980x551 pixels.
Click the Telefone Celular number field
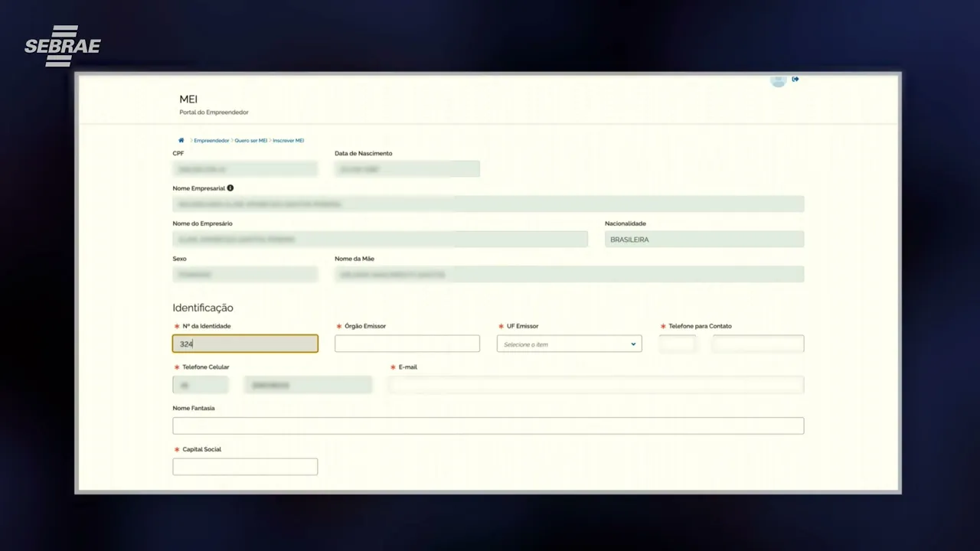[x=308, y=385]
